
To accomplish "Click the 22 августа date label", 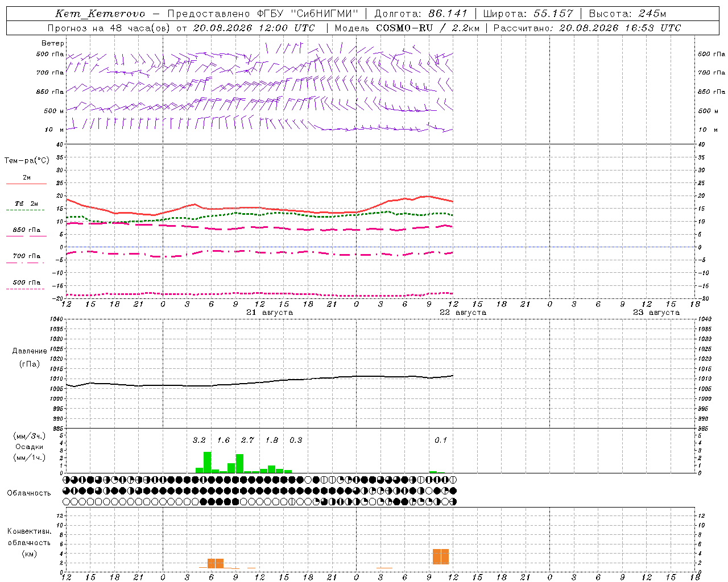I will pos(463,313).
